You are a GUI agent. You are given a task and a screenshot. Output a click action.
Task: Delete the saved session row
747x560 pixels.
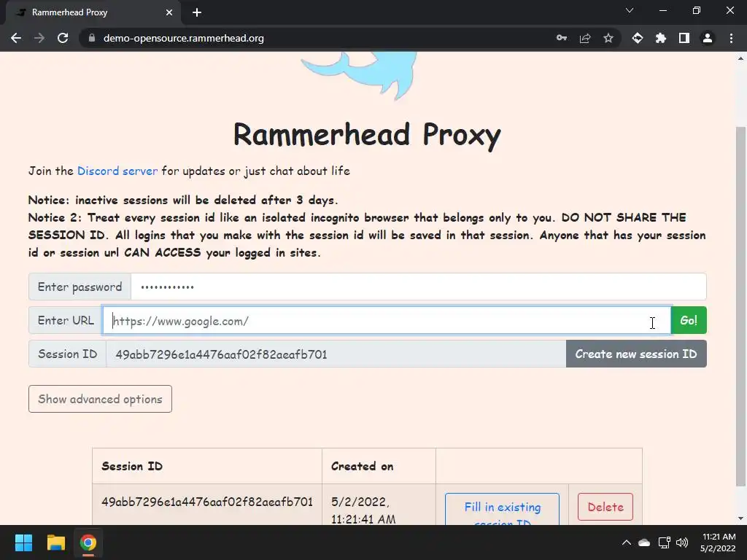(x=605, y=507)
